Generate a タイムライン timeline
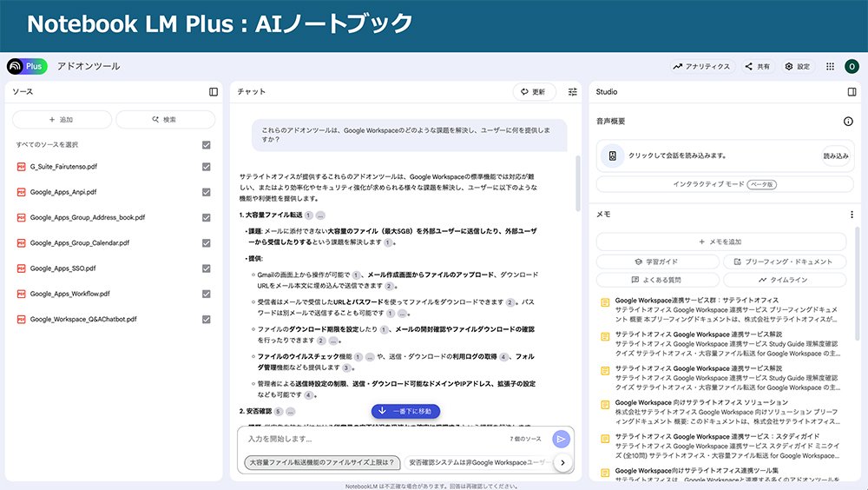The image size is (868, 490). [x=785, y=280]
